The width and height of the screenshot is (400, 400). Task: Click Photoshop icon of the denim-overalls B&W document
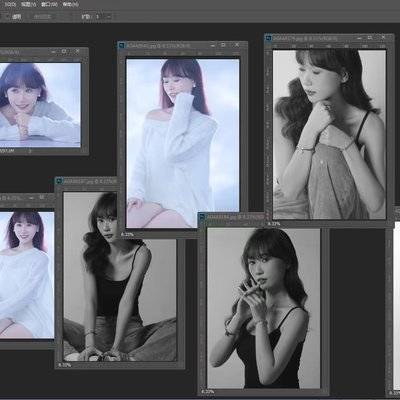point(269,38)
